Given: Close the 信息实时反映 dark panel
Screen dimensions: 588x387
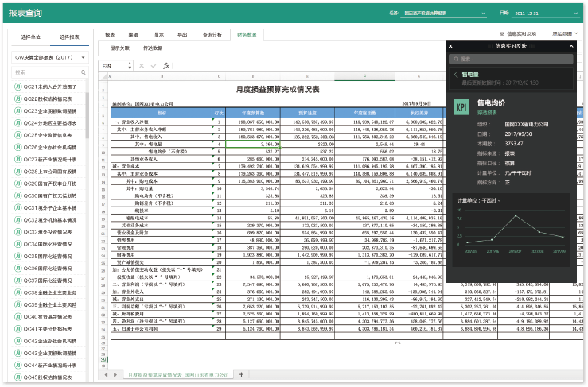Looking at the screenshot, I should (451, 47).
